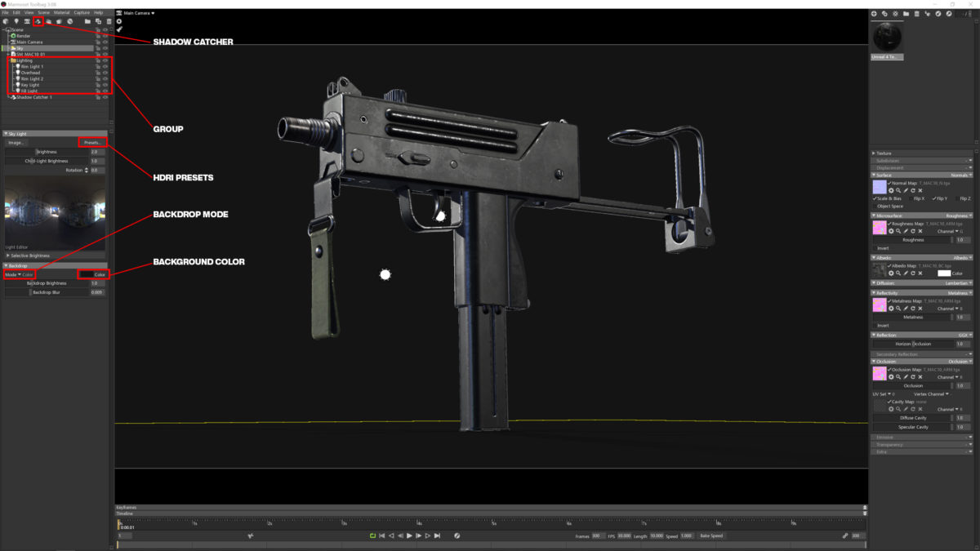Add a camera via the camera toolbar icon
The image size is (980, 551).
(28, 21)
